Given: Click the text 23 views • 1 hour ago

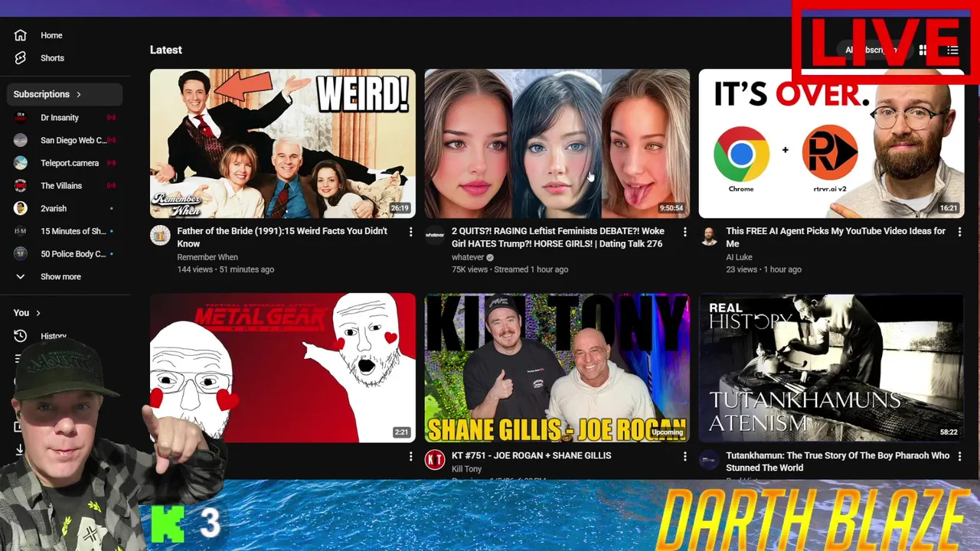Looking at the screenshot, I should click(x=763, y=269).
